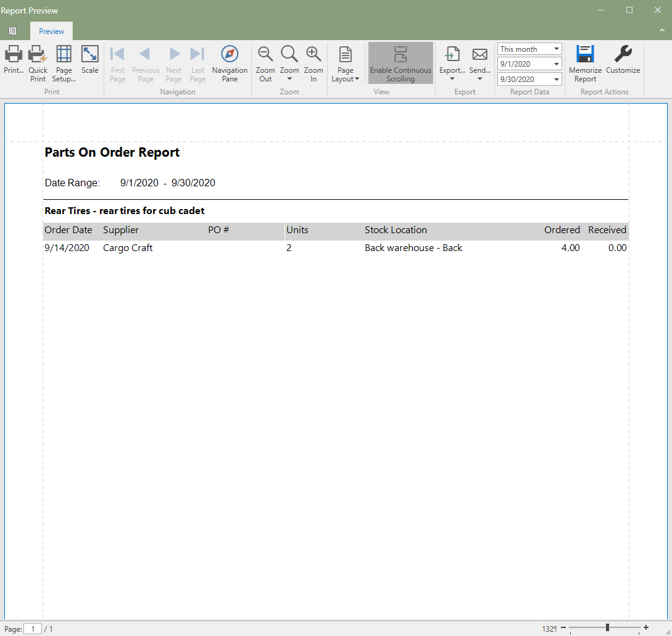Viewport: 672px width, 636px height.
Task: Click the Zoom magnifier icon
Action: [x=289, y=54]
